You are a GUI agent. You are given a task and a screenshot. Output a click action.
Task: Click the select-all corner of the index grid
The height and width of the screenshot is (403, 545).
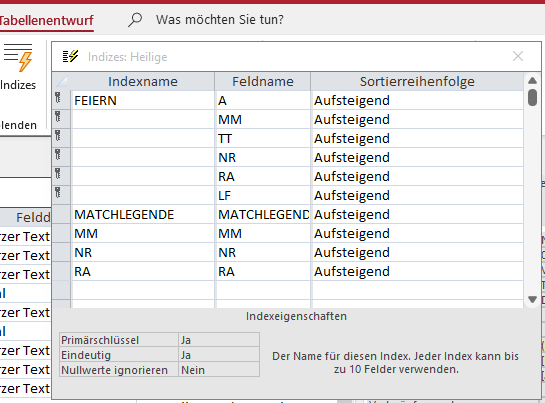[x=61, y=81]
